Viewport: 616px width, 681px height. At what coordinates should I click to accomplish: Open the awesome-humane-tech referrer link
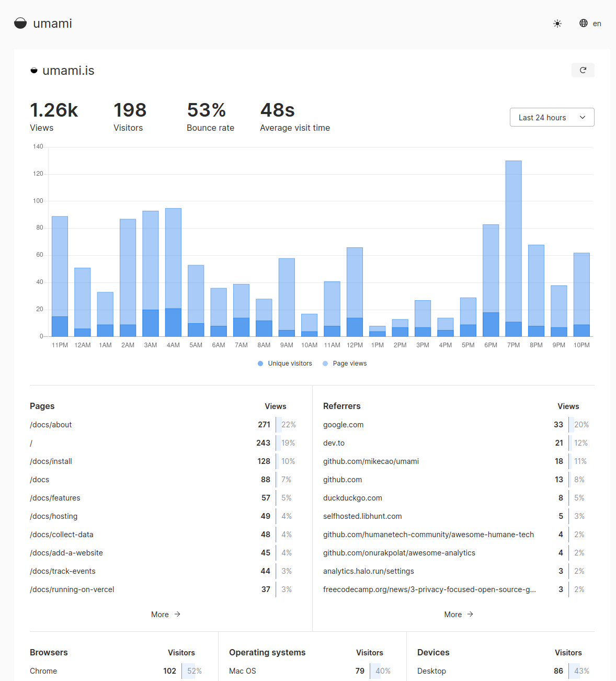(x=428, y=535)
